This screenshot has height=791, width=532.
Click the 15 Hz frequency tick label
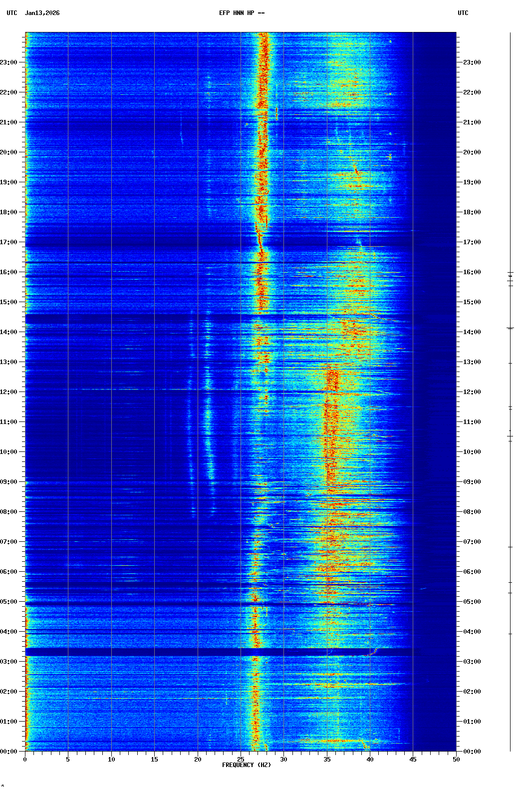pyautogui.click(x=154, y=759)
